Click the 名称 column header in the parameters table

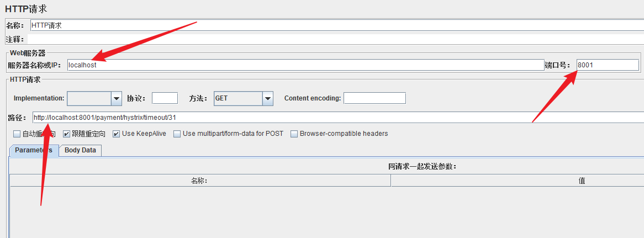point(199,181)
